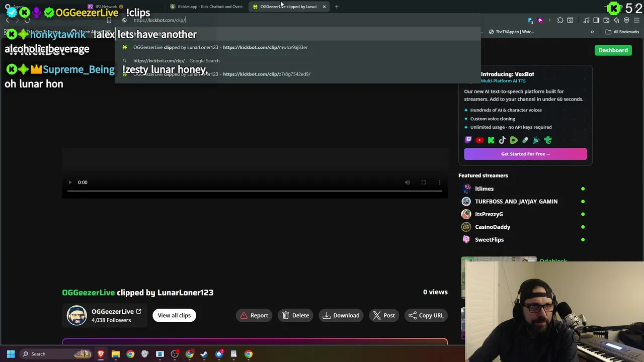Viewport: 644px width, 362px height.
Task: Click the TikTok platform icon in VoxBot ad
Action: 502,140
